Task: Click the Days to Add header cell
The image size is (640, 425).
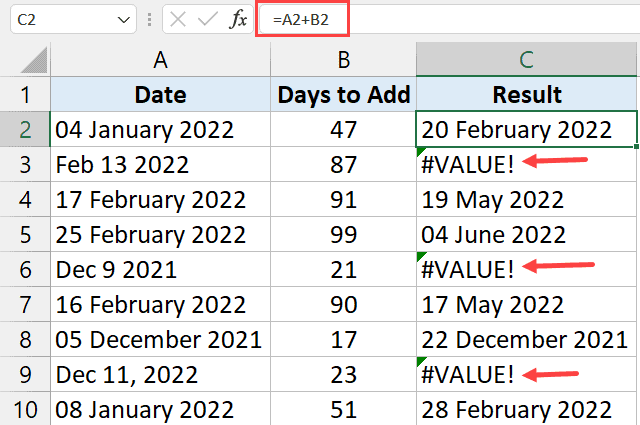Action: (343, 95)
